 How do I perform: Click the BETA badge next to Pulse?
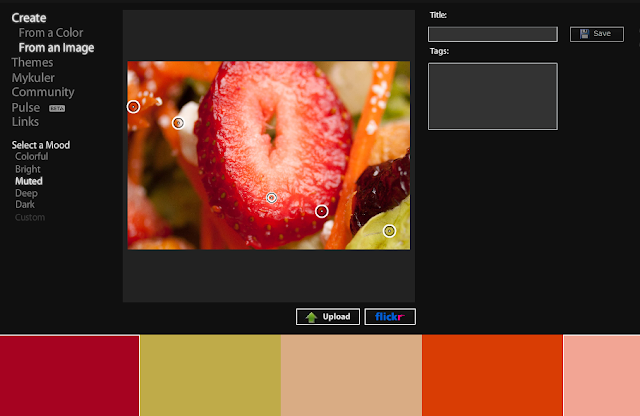pos(57,108)
